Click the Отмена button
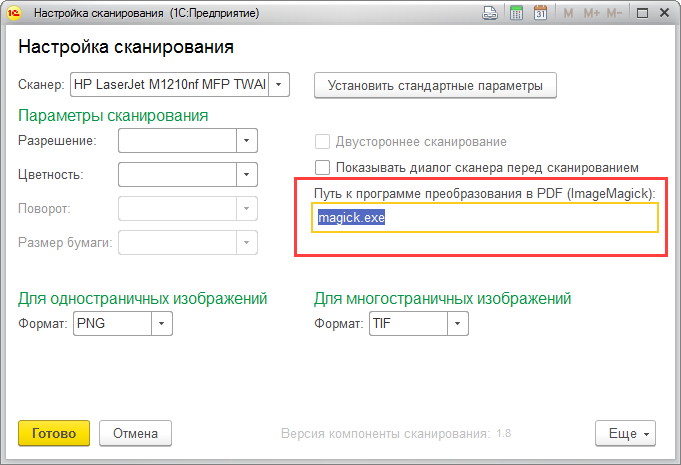The width and height of the screenshot is (681, 465). (x=135, y=433)
